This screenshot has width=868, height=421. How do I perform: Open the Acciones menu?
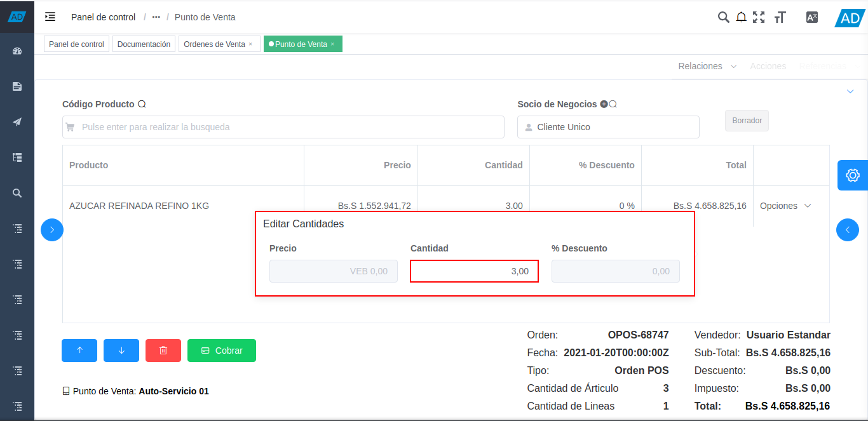[768, 66]
